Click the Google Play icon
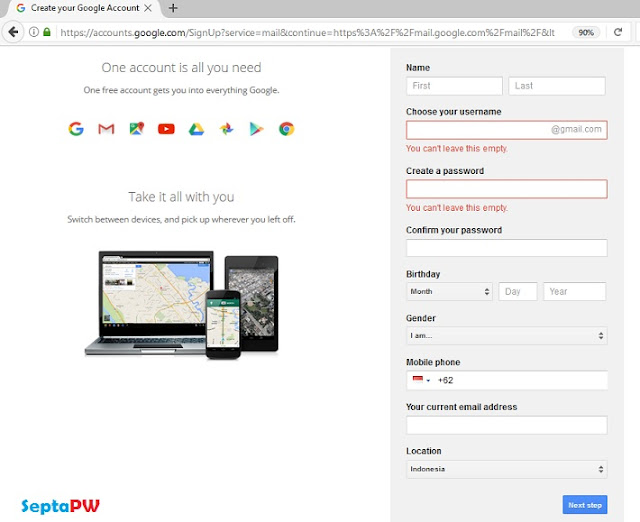Screen dimensions: 640x522 (256, 129)
